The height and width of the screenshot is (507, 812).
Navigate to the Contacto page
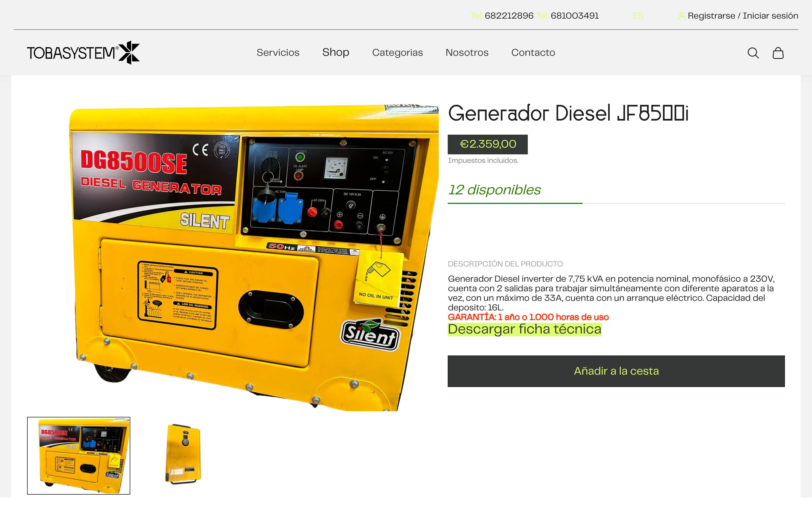(533, 53)
